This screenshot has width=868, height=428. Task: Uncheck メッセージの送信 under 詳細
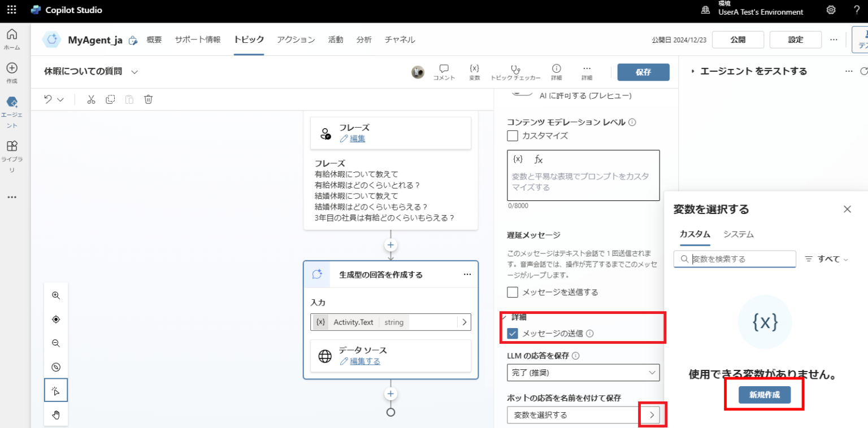[x=512, y=333]
